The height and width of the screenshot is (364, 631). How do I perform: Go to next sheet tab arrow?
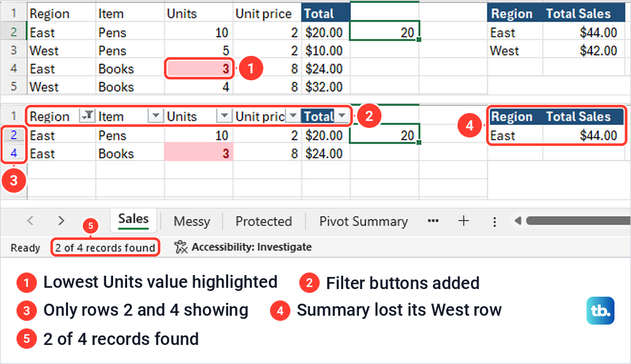point(61,220)
